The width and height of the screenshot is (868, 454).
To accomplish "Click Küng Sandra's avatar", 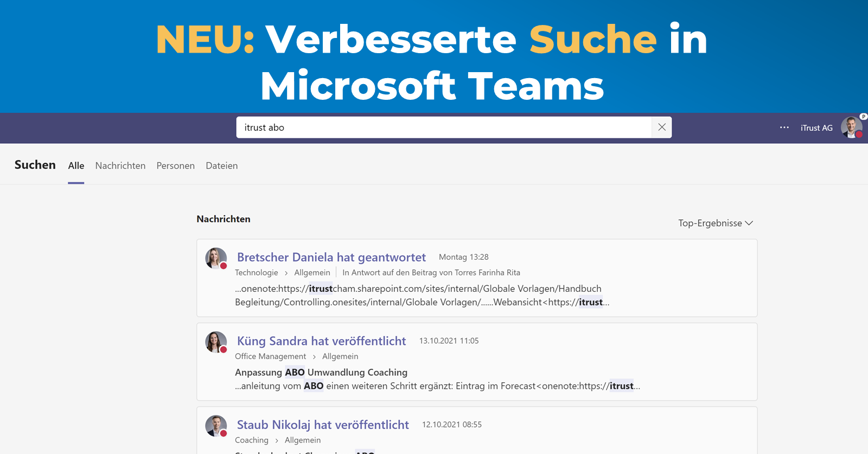I will [216, 342].
